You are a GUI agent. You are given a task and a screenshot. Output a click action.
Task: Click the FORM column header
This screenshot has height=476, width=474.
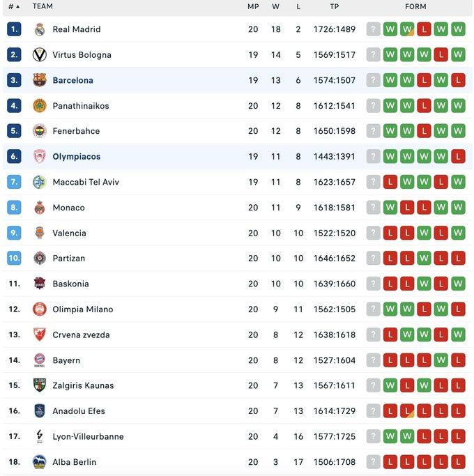pos(415,7)
